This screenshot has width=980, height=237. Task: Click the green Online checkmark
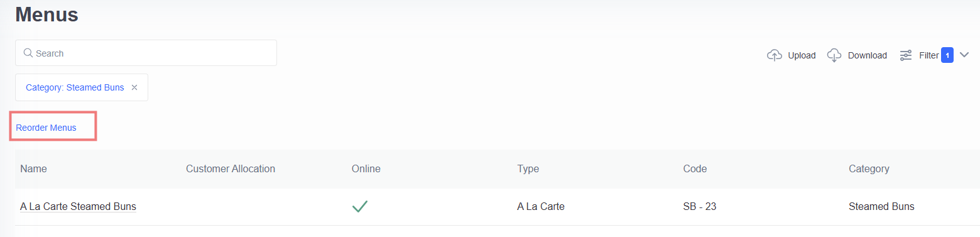(x=360, y=206)
